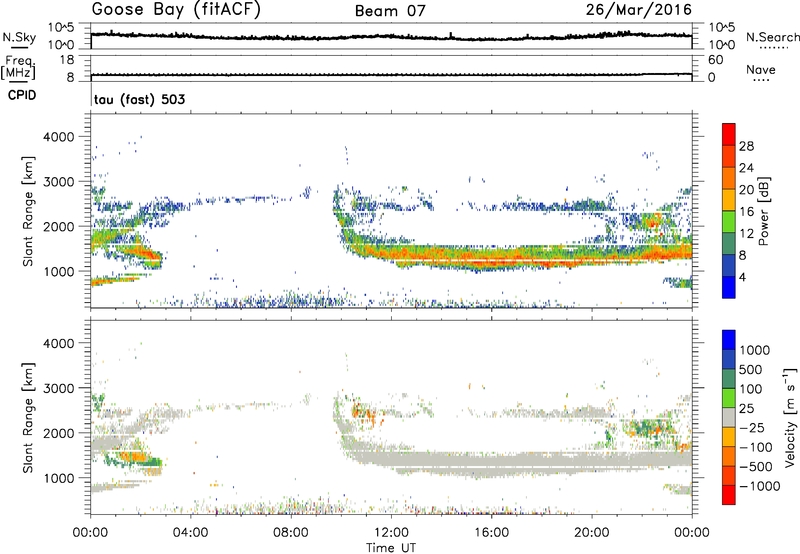The image size is (800, 554).
Task: Click the dotted line sample under 'N.Search'
Action: click(x=773, y=48)
